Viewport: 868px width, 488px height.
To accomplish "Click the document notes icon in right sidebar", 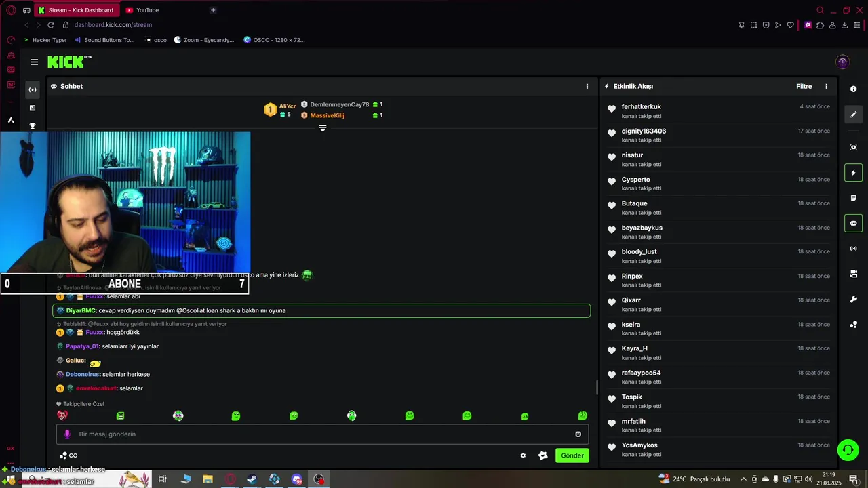I will coord(853,198).
